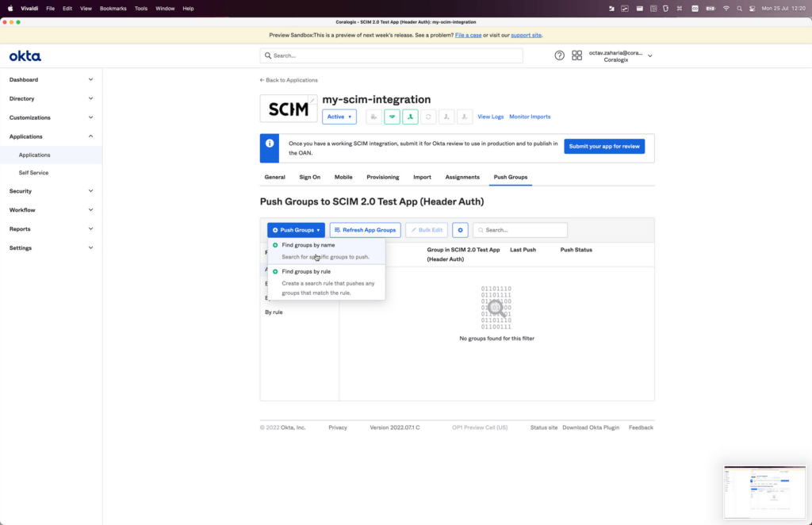Click the back arrow next to Back to Applications

pyautogui.click(x=262, y=80)
